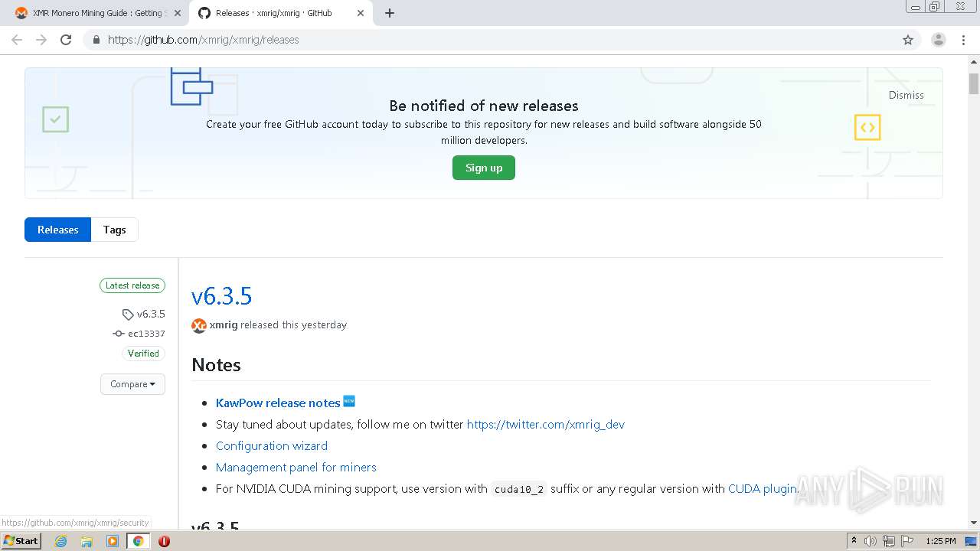
Task: Open the media player taskbar icon
Action: coord(113,541)
